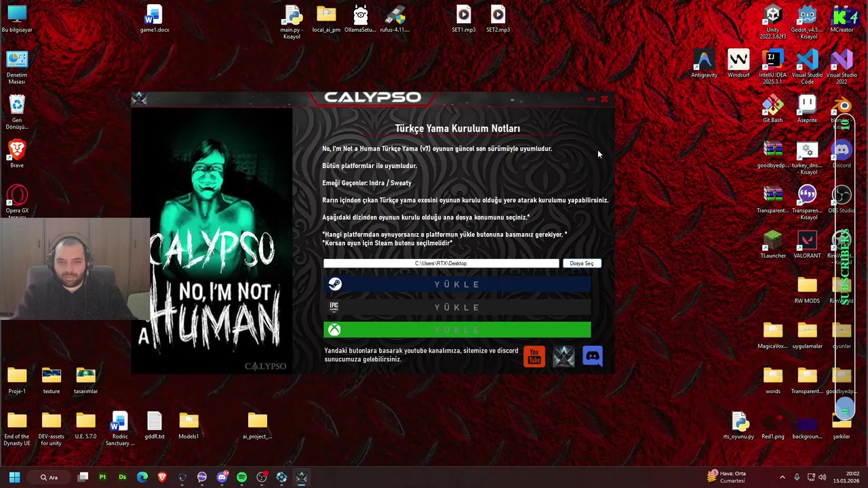Select the Brave browser desktop icon

click(x=17, y=155)
